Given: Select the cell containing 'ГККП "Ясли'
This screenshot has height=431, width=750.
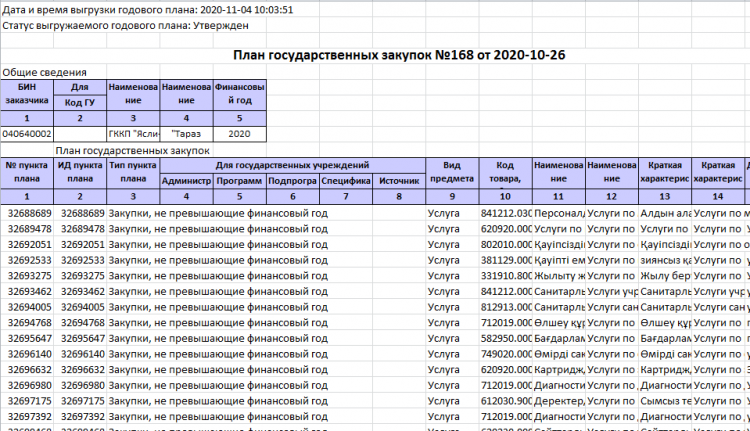Looking at the screenshot, I should coord(133,134).
